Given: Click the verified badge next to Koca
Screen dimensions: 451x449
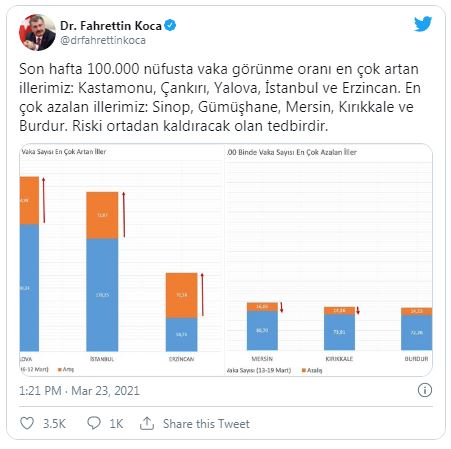Looking at the screenshot, I should 170,25.
